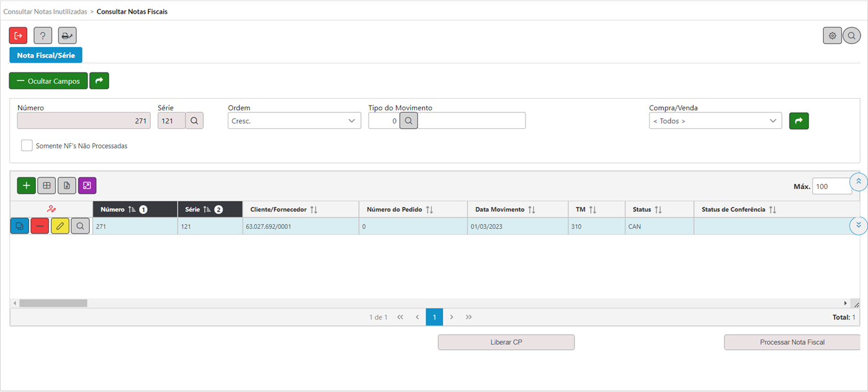Open the Ordem dropdown showing Cresc.
Screen dimensions: 868x392
(294, 121)
